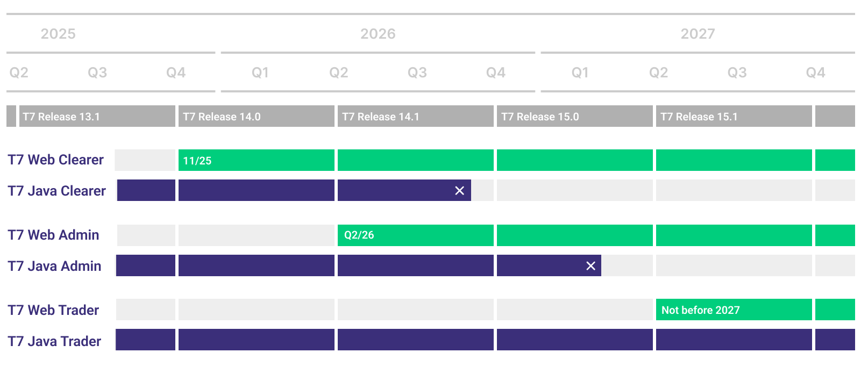Open the T7 Java Trader label

click(x=55, y=341)
